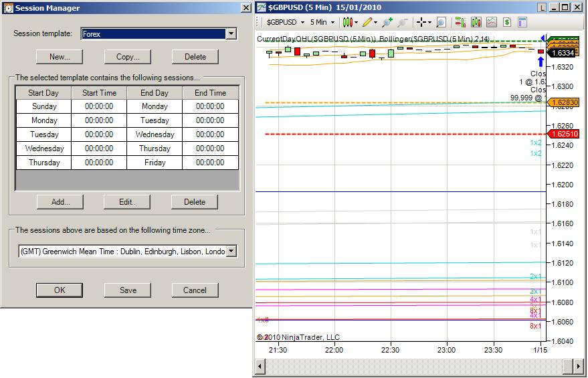Open the chart style candlestick icon
The width and height of the screenshot is (588, 378).
click(x=347, y=22)
